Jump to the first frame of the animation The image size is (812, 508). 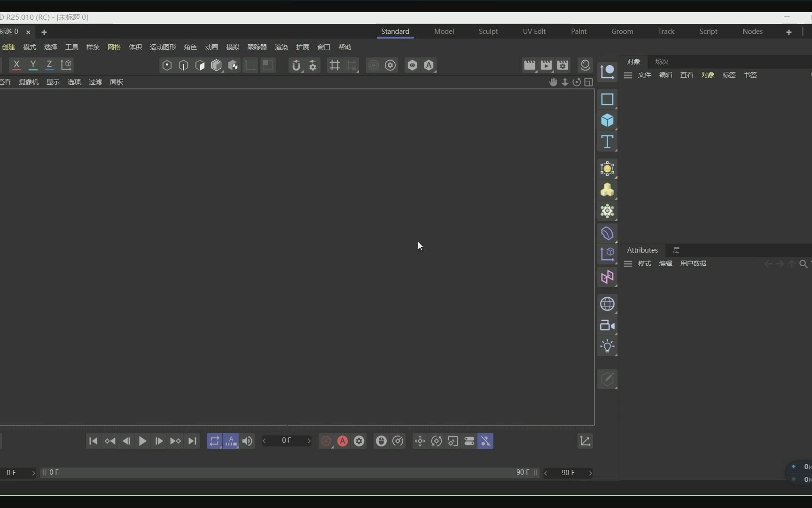(93, 441)
